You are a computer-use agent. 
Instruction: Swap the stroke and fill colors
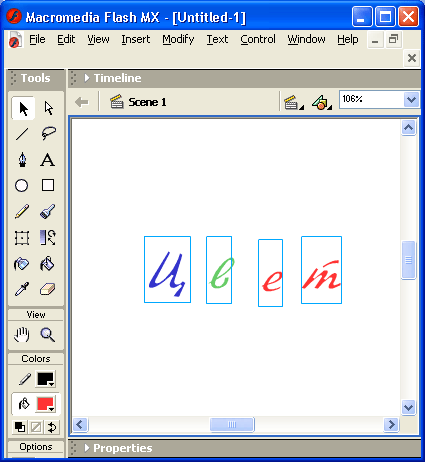pos(52,427)
